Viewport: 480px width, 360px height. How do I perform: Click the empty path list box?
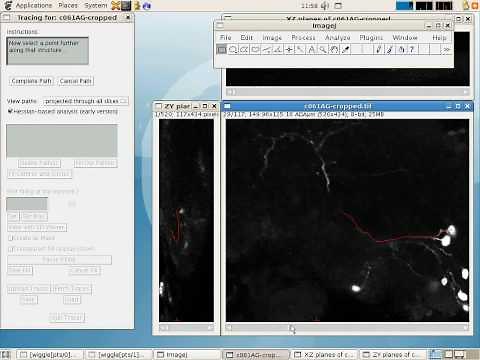pyautogui.click(x=62, y=141)
